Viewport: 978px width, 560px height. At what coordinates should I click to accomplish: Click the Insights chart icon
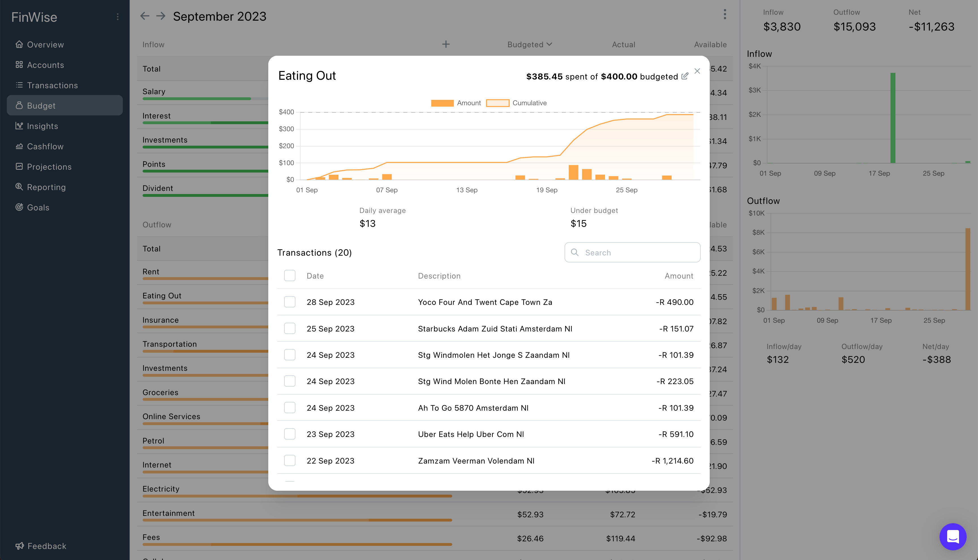pos(19,126)
